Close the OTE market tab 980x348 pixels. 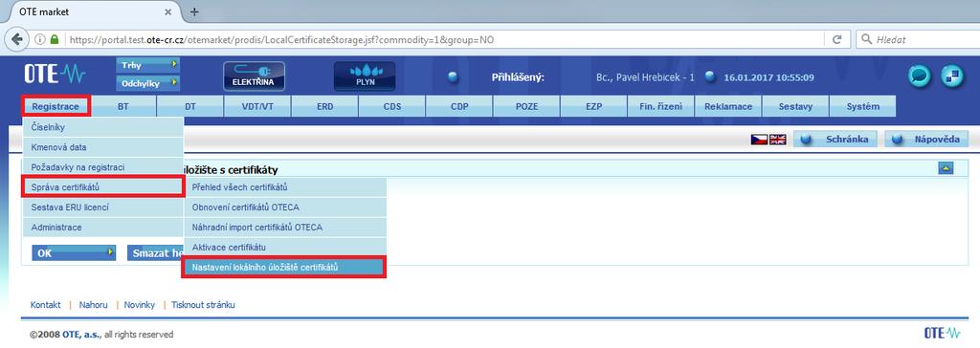point(168,11)
